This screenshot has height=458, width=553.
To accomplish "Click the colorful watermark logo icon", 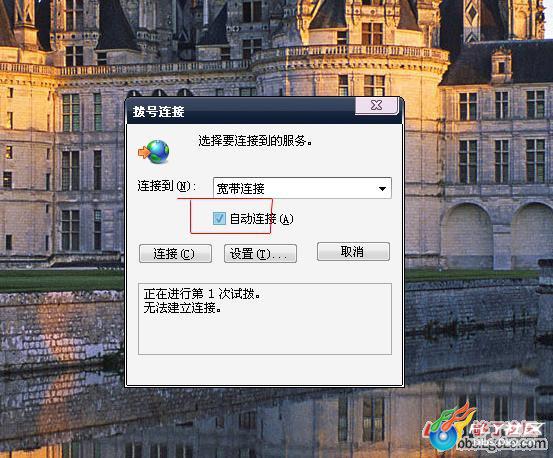I will pyautogui.click(x=447, y=428).
